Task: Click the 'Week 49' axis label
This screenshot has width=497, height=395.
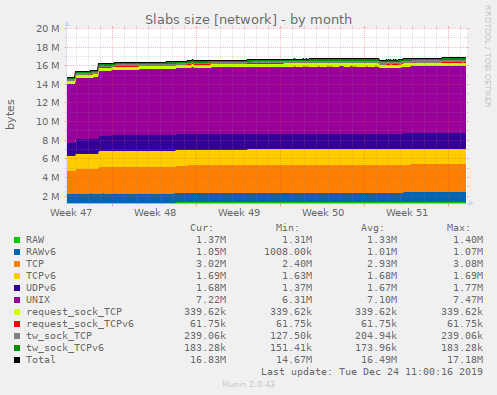Action: 239,213
